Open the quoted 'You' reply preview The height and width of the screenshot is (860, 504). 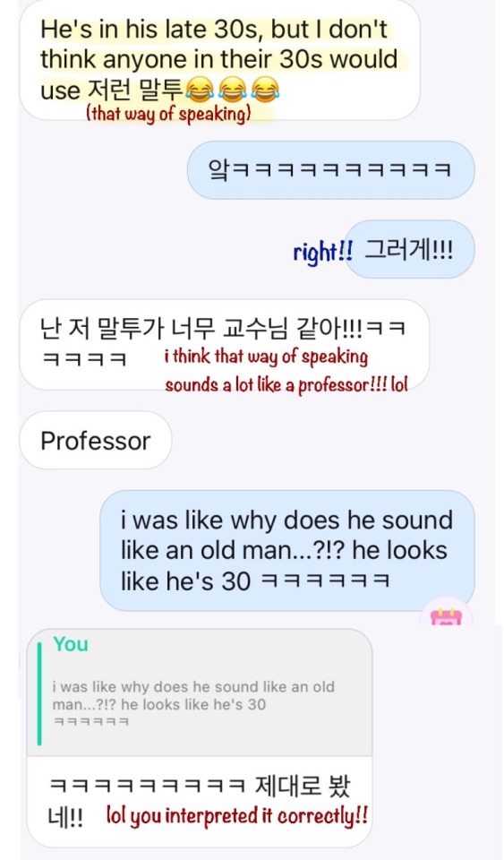click(200, 692)
